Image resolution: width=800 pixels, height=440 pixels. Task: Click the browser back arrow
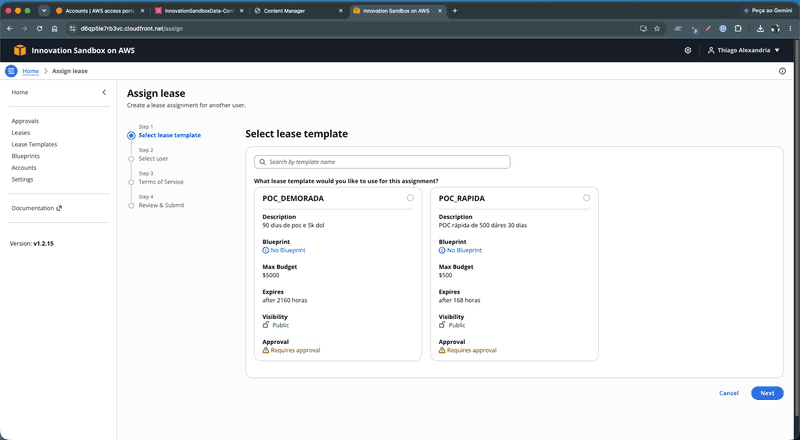coord(10,29)
